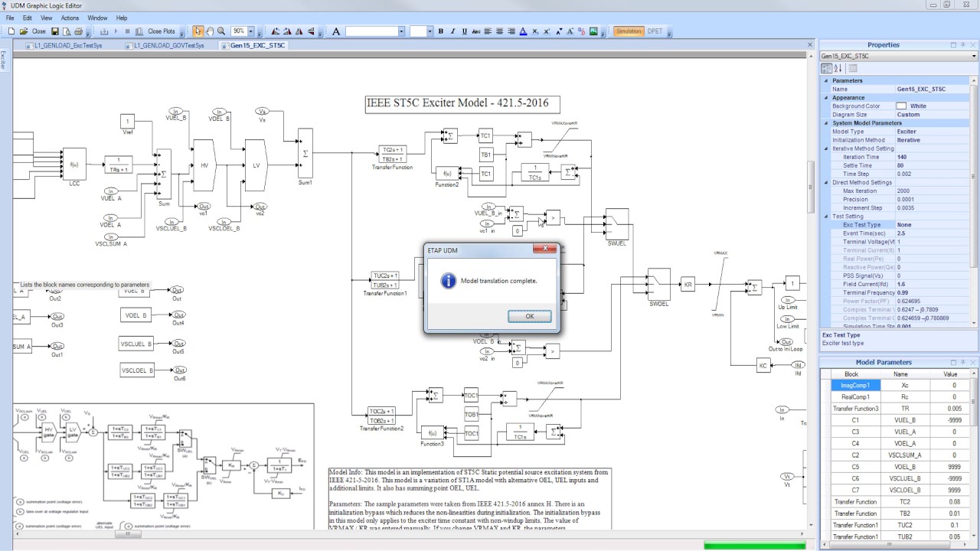This screenshot has height=551, width=980.
Task: Collapse Direct Method Settings group
Action: tap(826, 182)
